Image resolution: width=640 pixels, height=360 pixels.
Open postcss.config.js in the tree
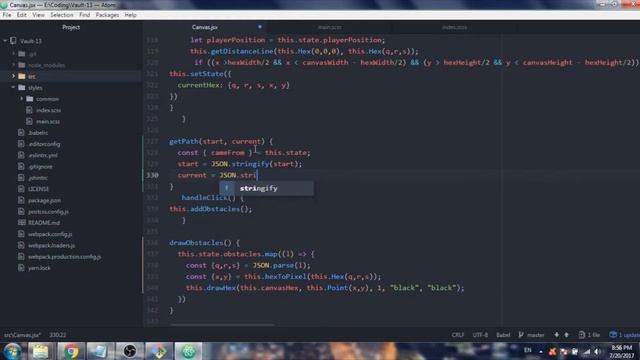click(x=48, y=212)
